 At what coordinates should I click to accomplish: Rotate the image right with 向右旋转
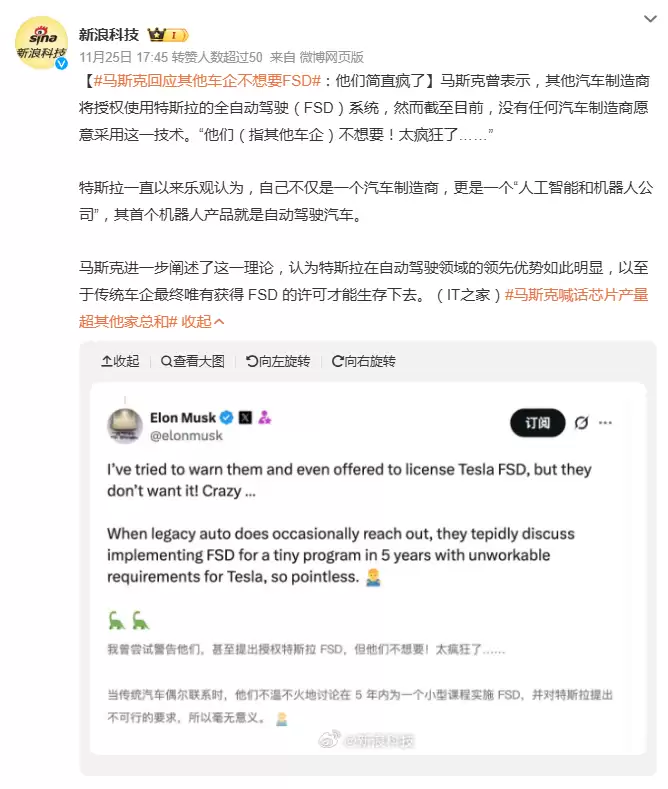(363, 361)
